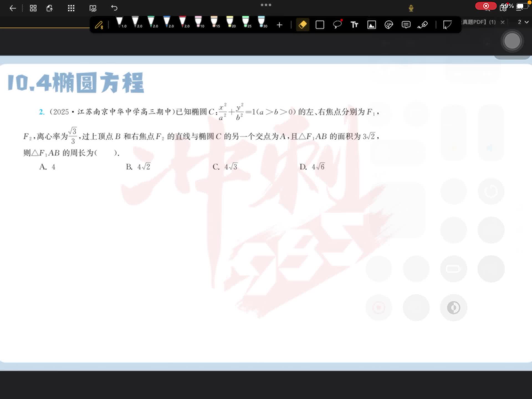Undo the last action
The image size is (532, 399).
click(114, 8)
